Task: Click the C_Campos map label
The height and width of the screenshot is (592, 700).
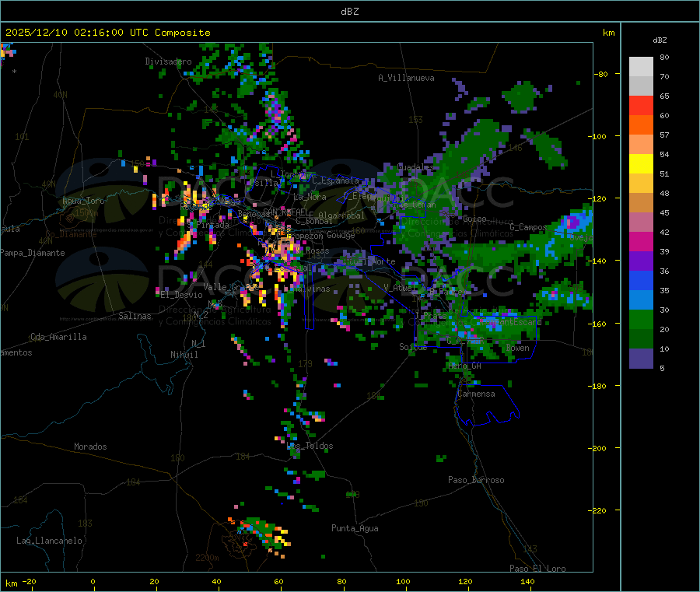Action: click(x=528, y=227)
